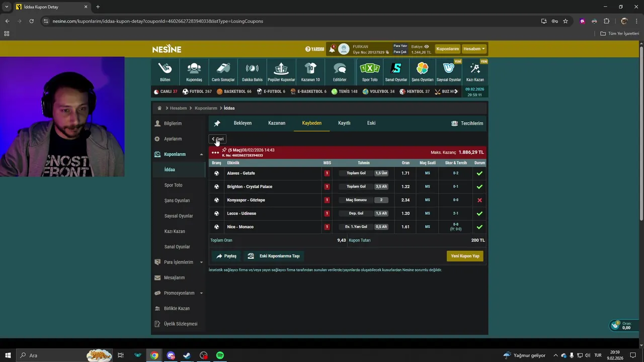Click Konyaspor - Göztepe match name
644x362 pixels.
246,200
